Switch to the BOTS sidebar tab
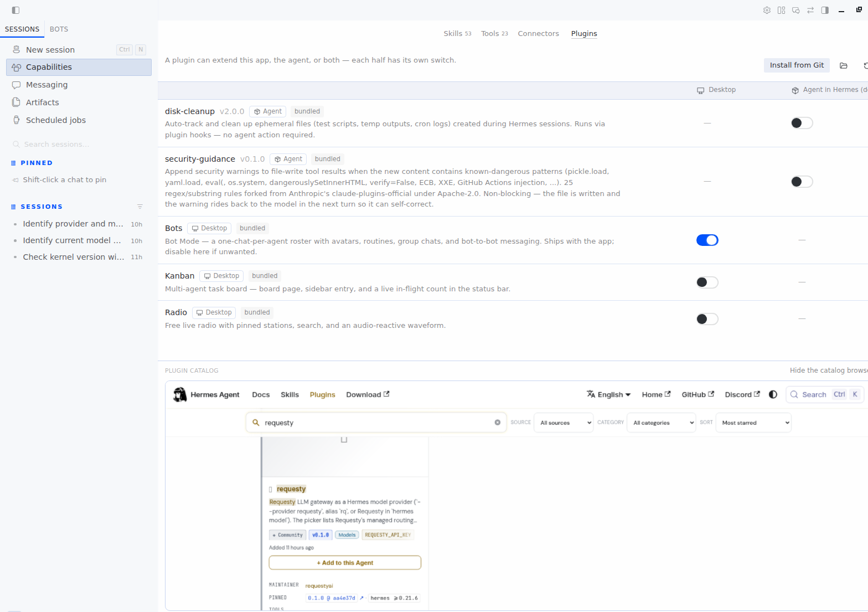This screenshot has width=868, height=612. point(59,29)
